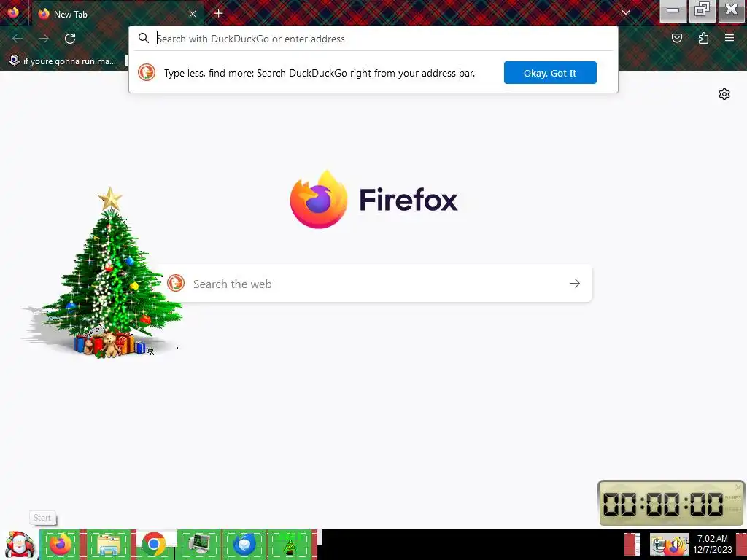Close the stopwatch timer widget
Screen dimensions: 747x560
738,486
